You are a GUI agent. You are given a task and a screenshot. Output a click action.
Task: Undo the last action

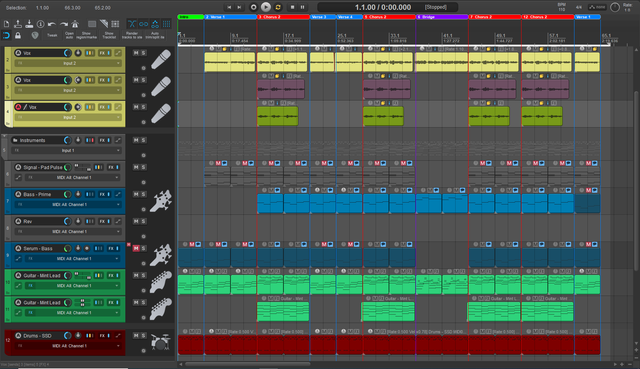pyautogui.click(x=52, y=24)
